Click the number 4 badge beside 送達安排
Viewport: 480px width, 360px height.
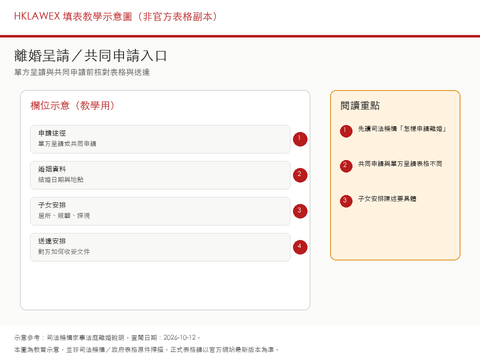click(300, 247)
